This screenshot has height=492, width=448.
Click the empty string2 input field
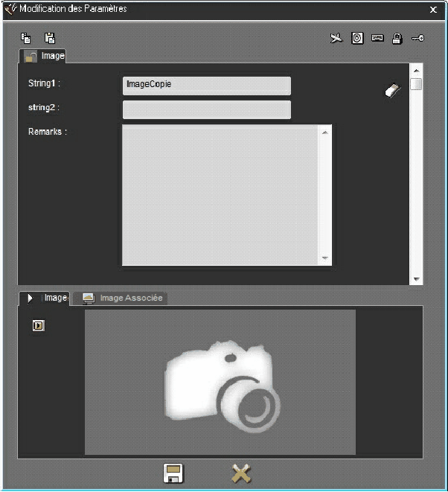tap(206, 110)
